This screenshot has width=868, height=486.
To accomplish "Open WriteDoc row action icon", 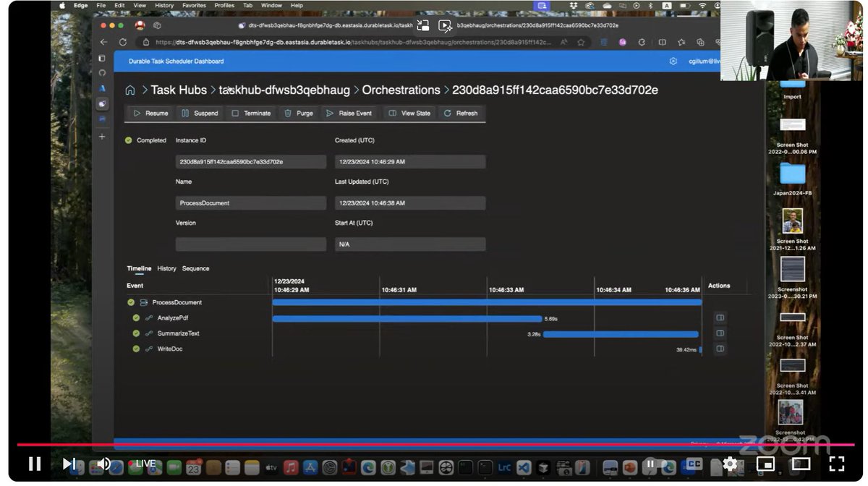I will pos(720,349).
